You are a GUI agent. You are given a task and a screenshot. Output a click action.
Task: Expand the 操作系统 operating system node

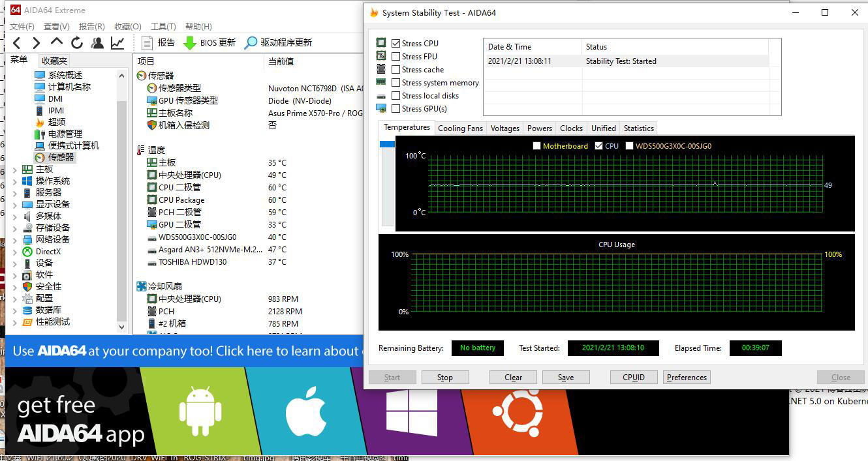point(15,181)
